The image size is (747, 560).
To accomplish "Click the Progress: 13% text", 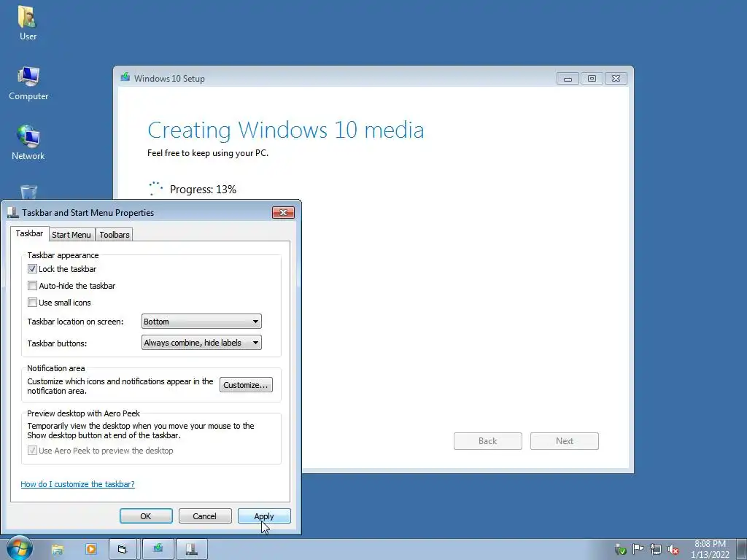I will 203,190.
